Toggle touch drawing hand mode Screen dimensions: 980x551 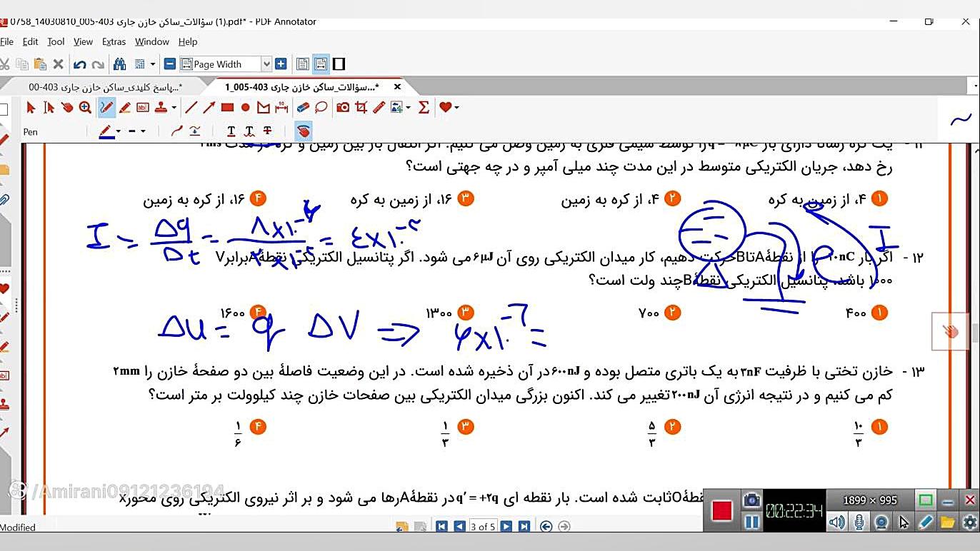point(303,131)
